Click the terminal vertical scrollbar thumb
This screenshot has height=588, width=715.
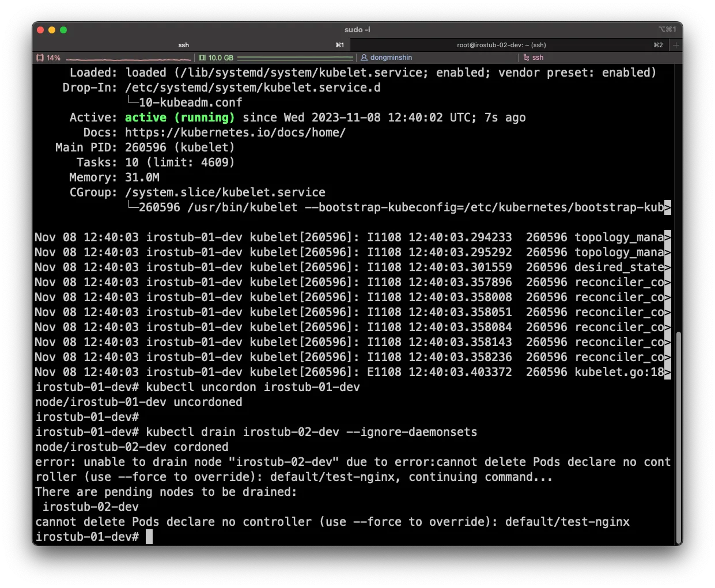pos(678,437)
